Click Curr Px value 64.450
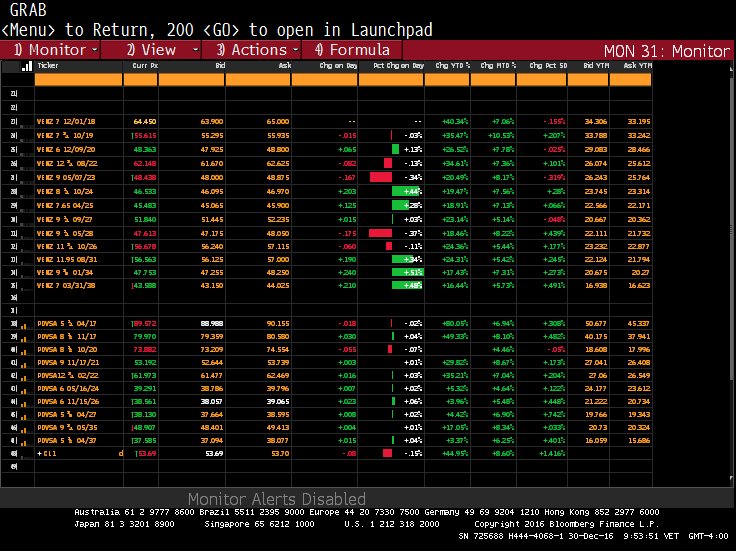Screen dimensions: 736x551 [145, 122]
